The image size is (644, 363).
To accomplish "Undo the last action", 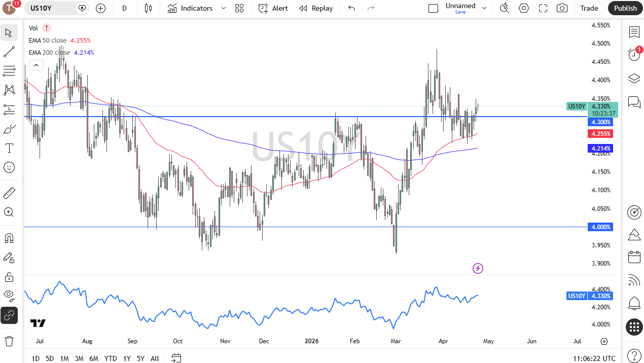I will 352,8.
